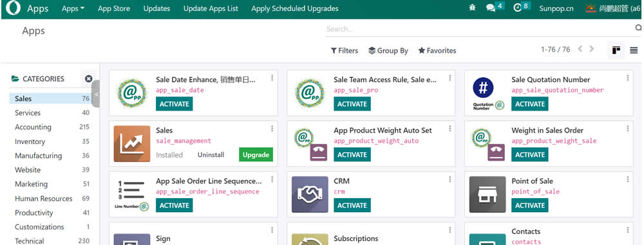Select Manufacturing category
644x245 pixels.
click(x=50, y=156)
